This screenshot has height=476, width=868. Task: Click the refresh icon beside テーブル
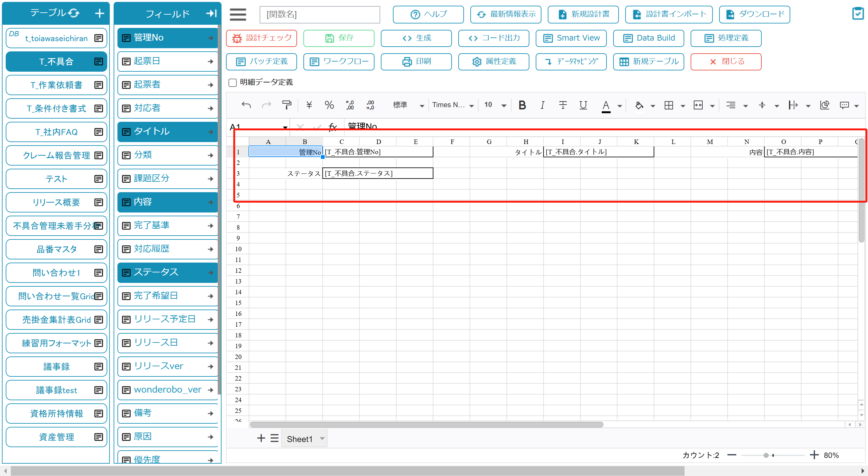pyautogui.click(x=74, y=13)
